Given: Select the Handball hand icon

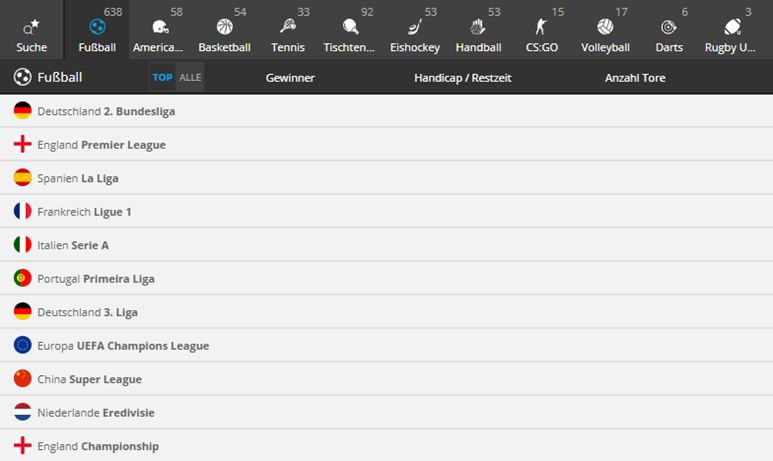Looking at the screenshot, I should 478,27.
